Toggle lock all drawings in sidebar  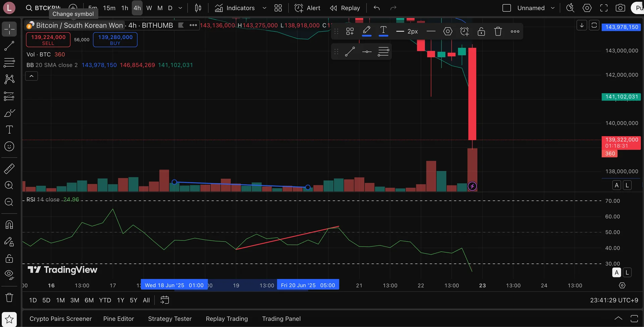click(x=9, y=258)
